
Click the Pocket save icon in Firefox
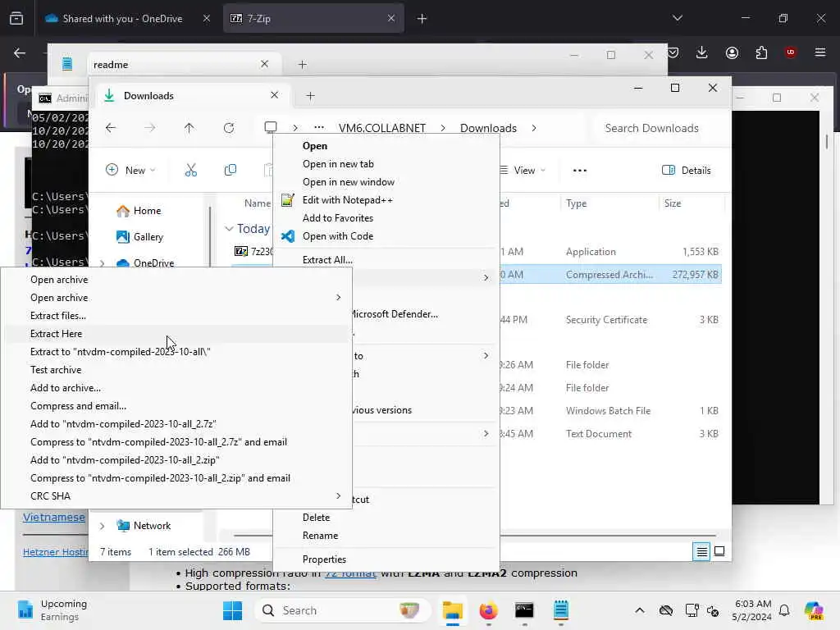(673, 52)
